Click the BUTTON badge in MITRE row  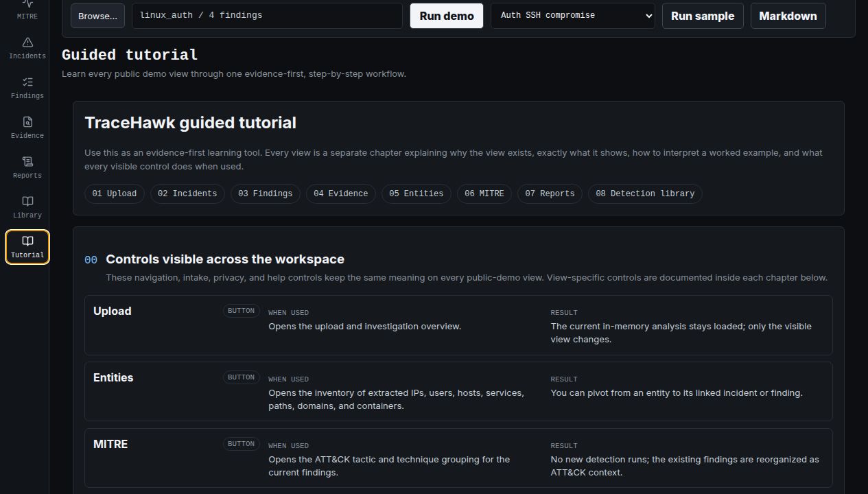[x=241, y=444]
